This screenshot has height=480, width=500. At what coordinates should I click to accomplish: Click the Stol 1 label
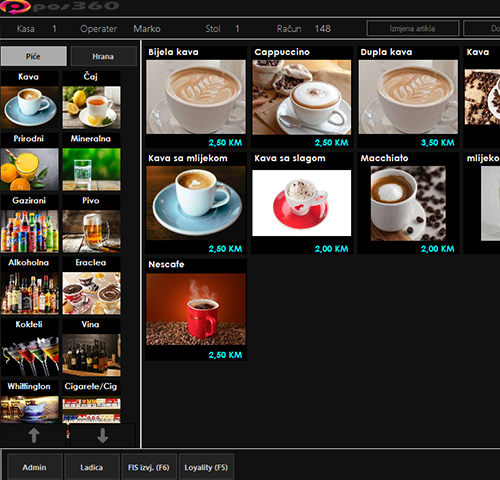(x=222, y=29)
